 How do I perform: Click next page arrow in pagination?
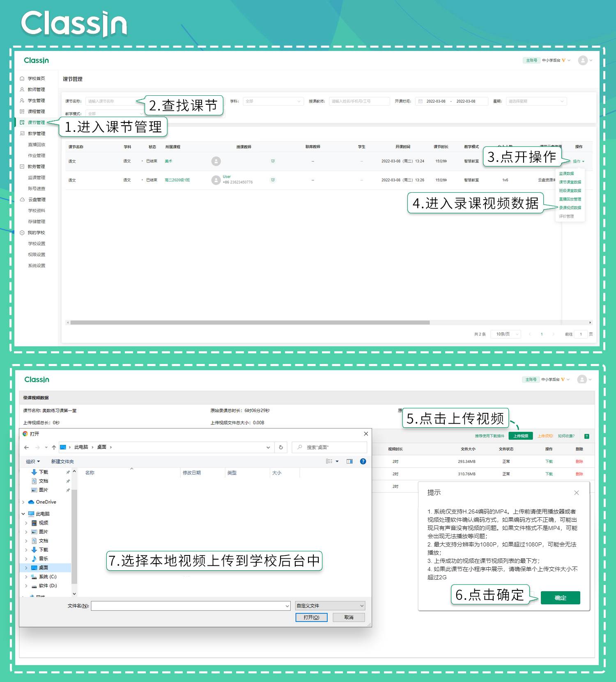point(554,334)
